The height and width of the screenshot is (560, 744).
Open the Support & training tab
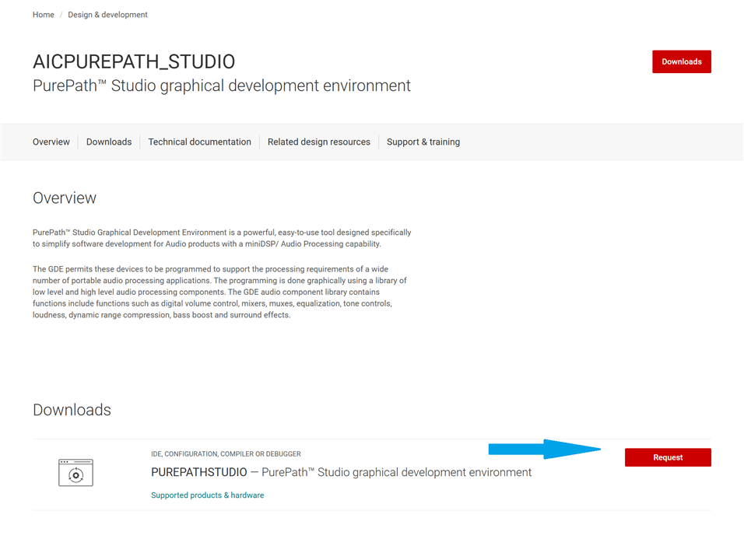tap(423, 142)
